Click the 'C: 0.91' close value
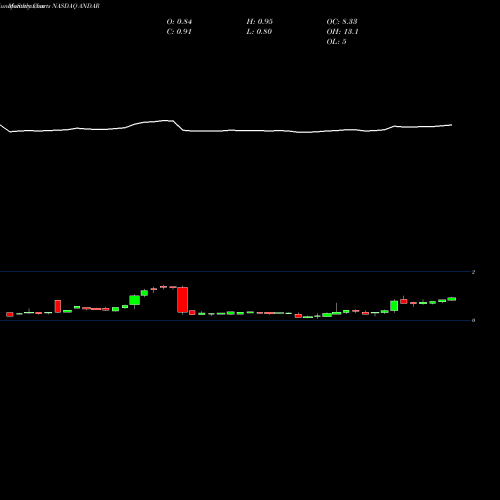Viewport: 500px width, 500px height. [x=179, y=32]
